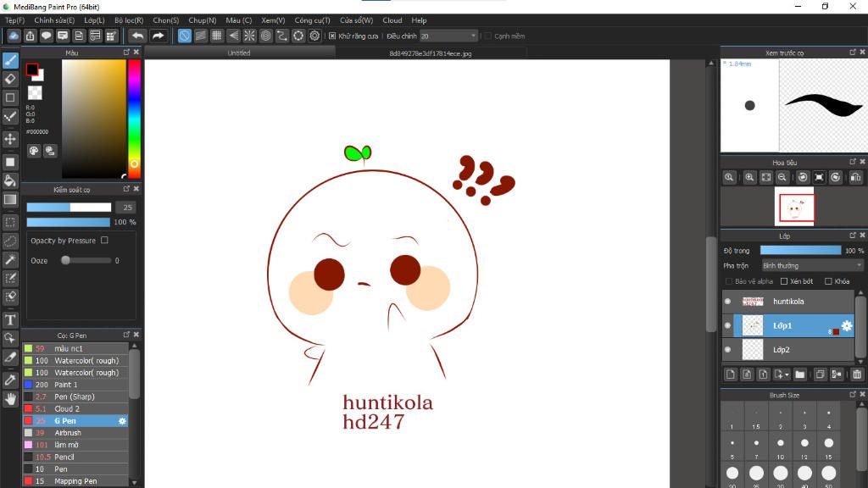Open the Tệp(F) menu
This screenshot has width=868, height=488.
[x=15, y=20]
